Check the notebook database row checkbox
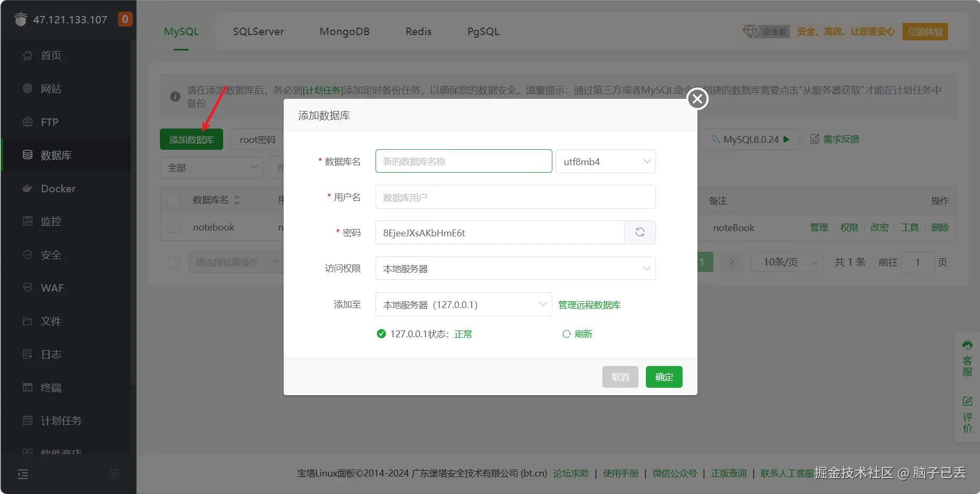Viewport: 980px width, 494px height. [x=174, y=227]
